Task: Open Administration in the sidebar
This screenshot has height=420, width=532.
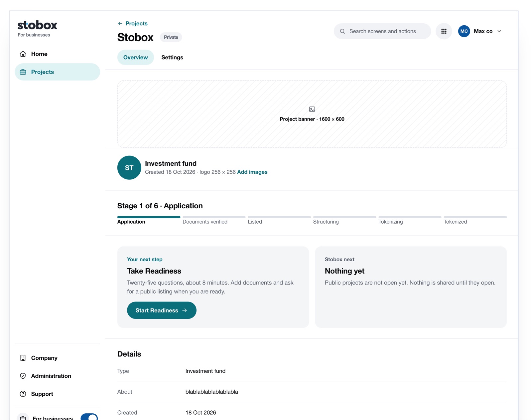Action: pyautogui.click(x=57, y=376)
